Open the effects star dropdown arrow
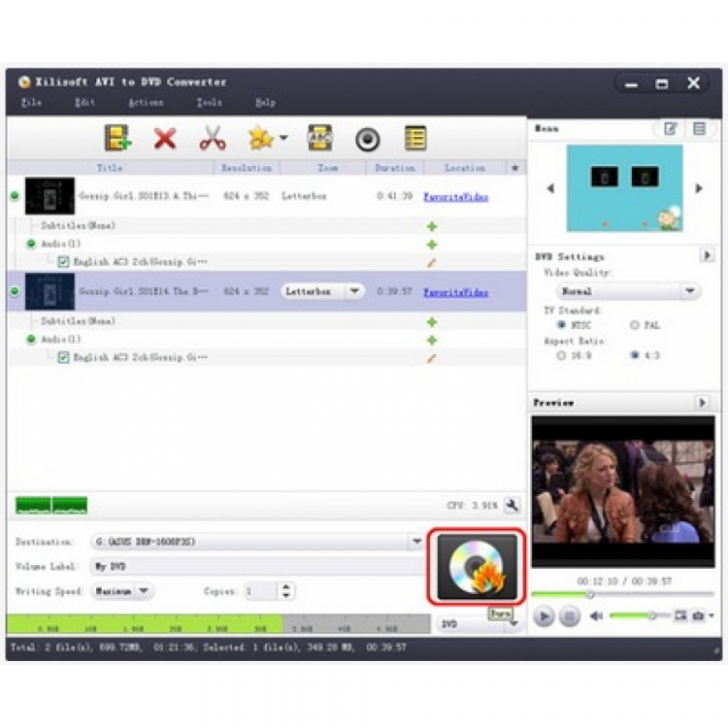728x728 pixels. [283, 138]
